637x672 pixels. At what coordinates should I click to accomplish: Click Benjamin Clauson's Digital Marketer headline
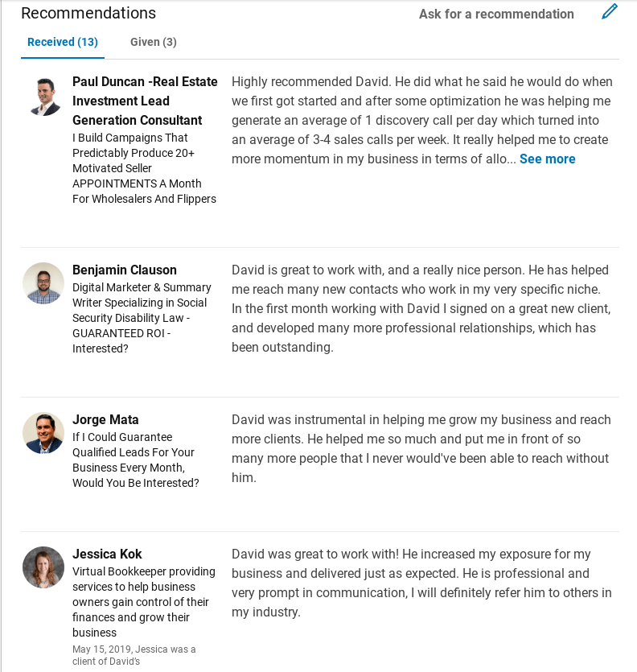[142, 318]
